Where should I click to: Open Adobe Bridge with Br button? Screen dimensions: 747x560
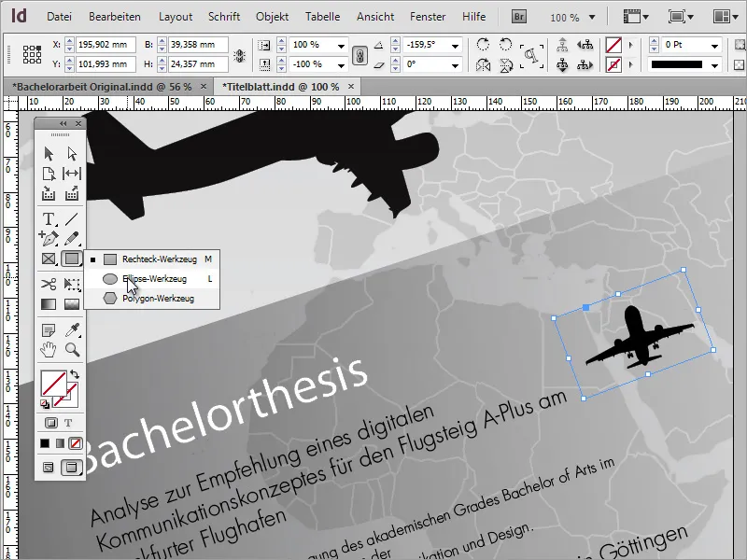tap(519, 17)
